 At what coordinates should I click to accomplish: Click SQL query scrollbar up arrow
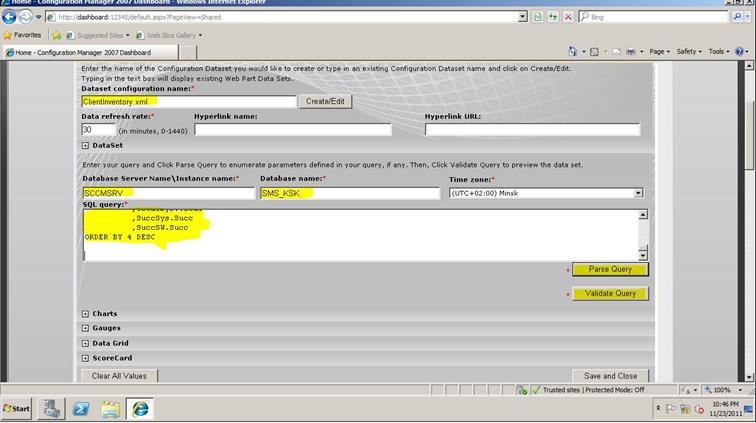[x=643, y=215]
